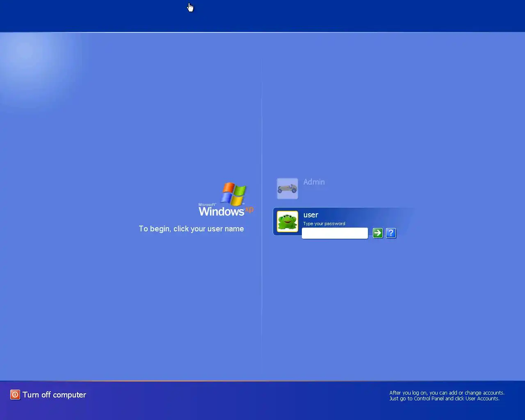This screenshot has height=420, width=525.
Task: Click the user frog account picture
Action: 288,221
